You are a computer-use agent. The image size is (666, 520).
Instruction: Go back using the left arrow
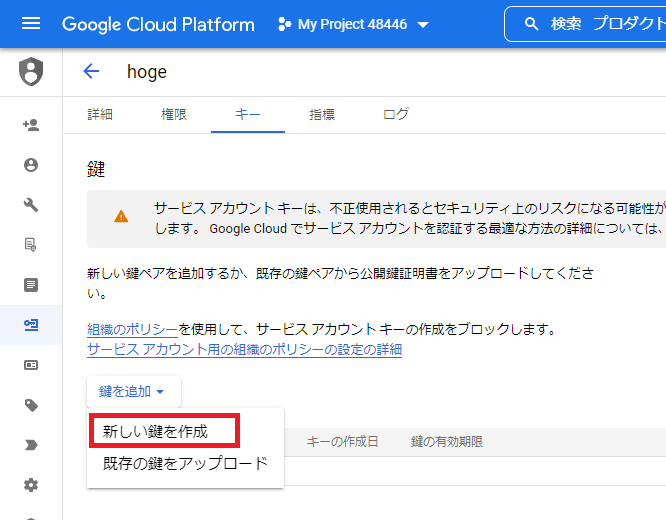pos(91,71)
